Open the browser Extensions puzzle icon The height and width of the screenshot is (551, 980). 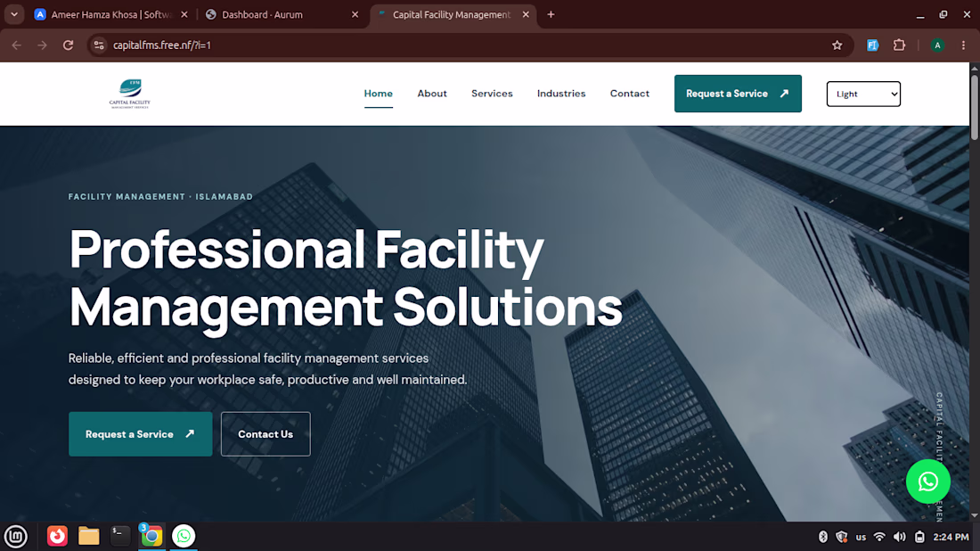point(899,45)
